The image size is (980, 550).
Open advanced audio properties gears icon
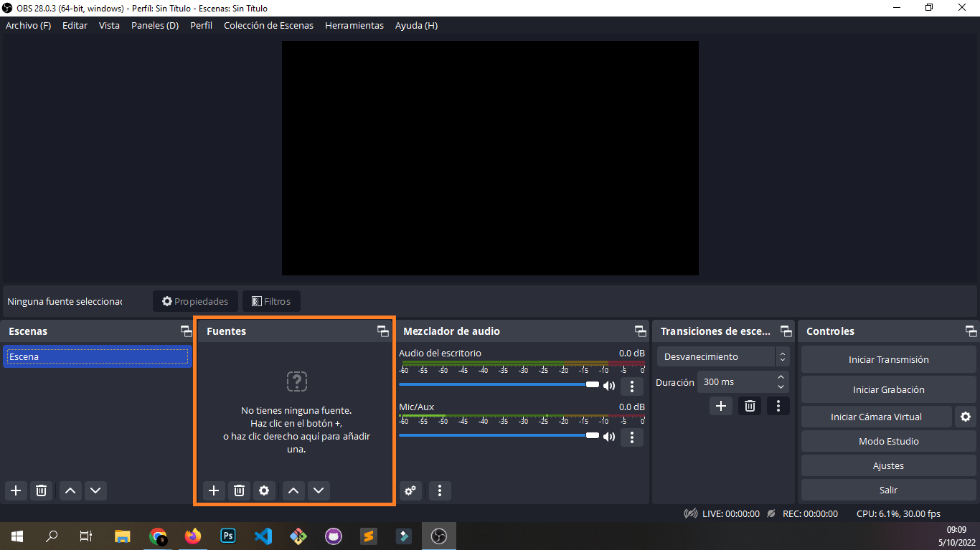tap(410, 490)
